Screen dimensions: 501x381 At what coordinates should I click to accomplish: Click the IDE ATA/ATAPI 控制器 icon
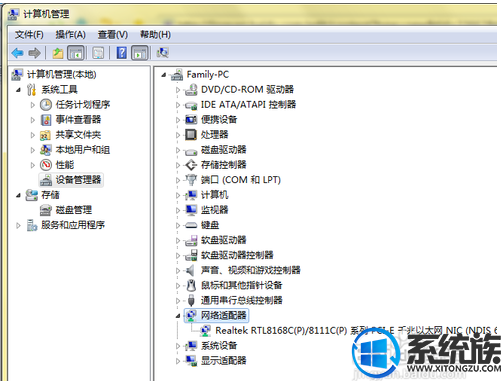click(x=191, y=105)
